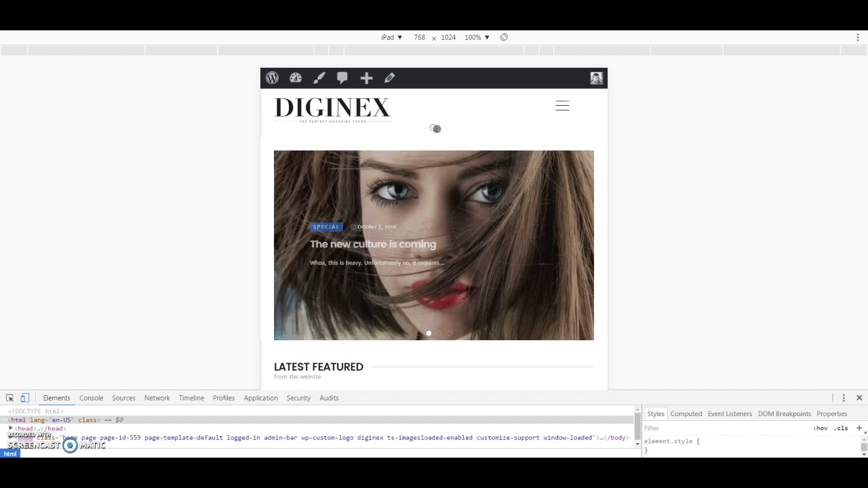Toggle the :hov element state button
The height and width of the screenshot is (488, 868).
tap(821, 428)
